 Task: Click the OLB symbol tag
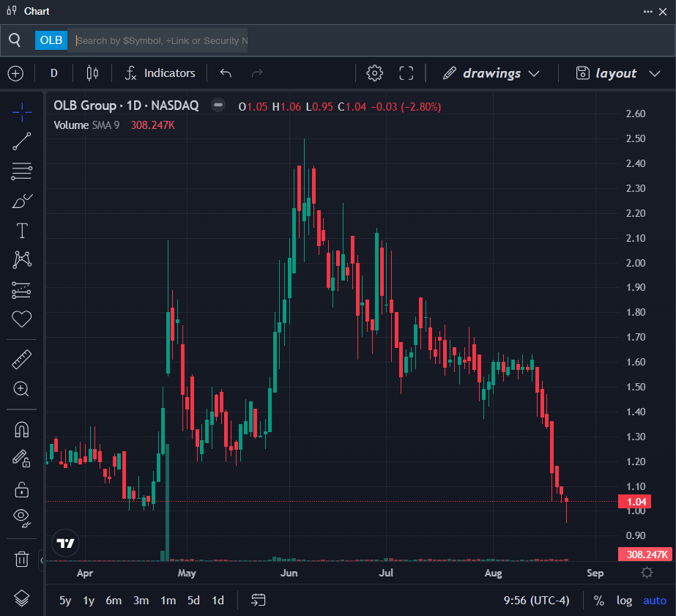[x=51, y=40]
